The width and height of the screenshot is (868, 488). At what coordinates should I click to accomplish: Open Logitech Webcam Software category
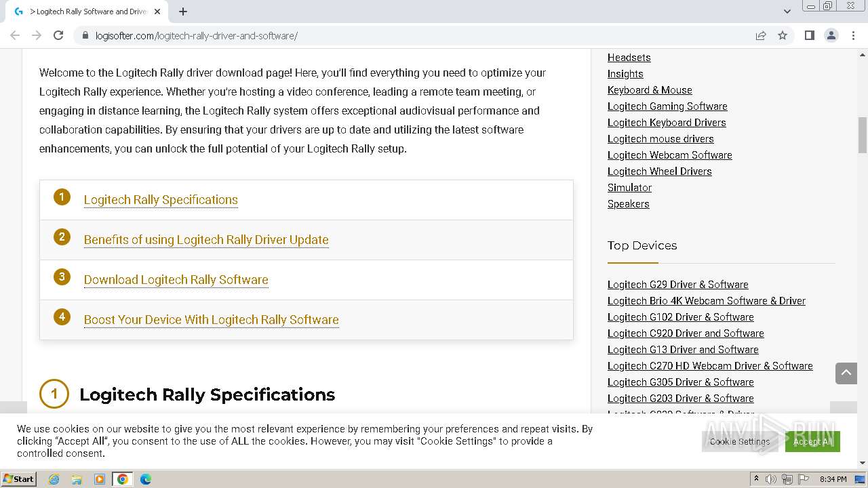670,155
